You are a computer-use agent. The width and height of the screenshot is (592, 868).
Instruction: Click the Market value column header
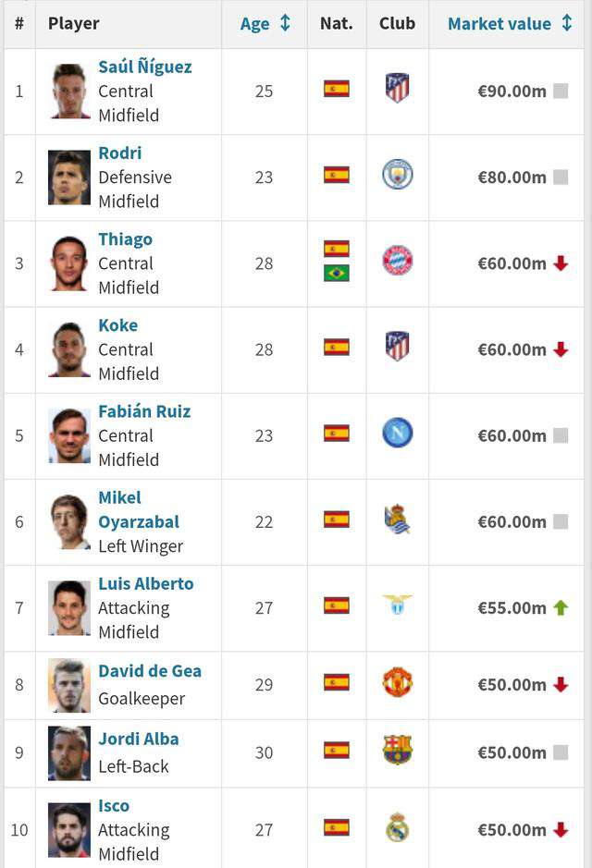tap(499, 24)
